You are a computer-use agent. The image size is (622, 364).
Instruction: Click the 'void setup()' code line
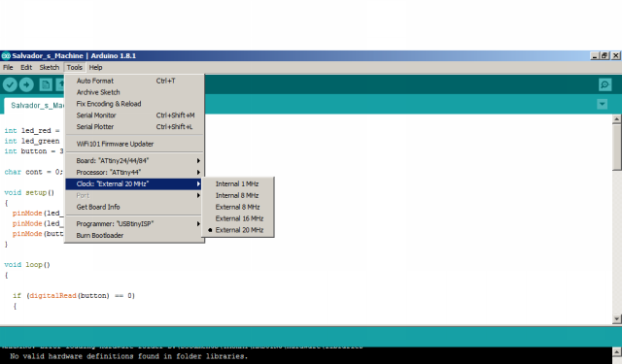tap(29, 192)
